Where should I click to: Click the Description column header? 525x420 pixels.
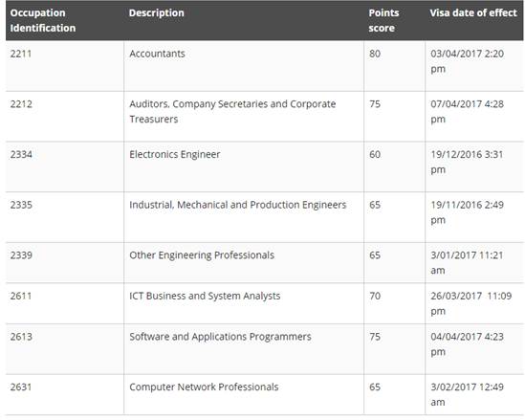[157, 13]
